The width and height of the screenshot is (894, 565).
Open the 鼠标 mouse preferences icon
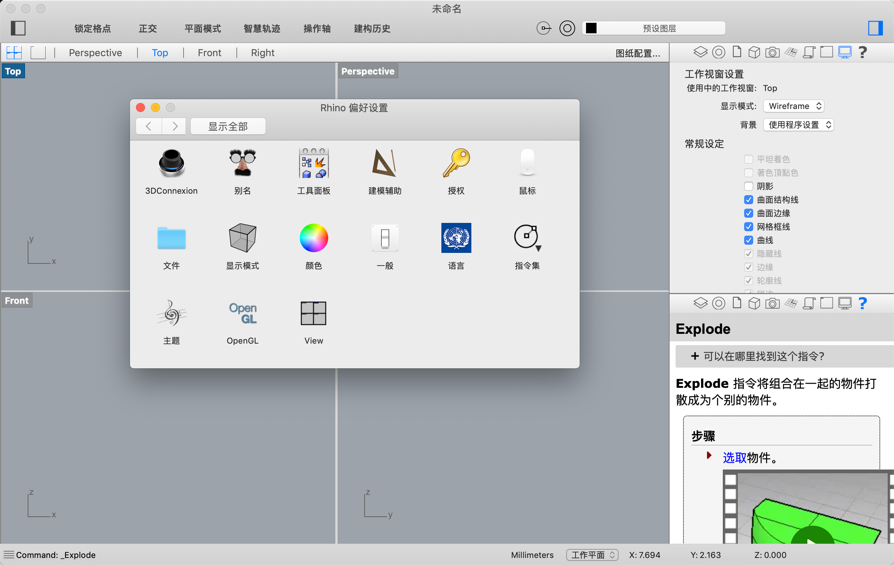click(527, 164)
